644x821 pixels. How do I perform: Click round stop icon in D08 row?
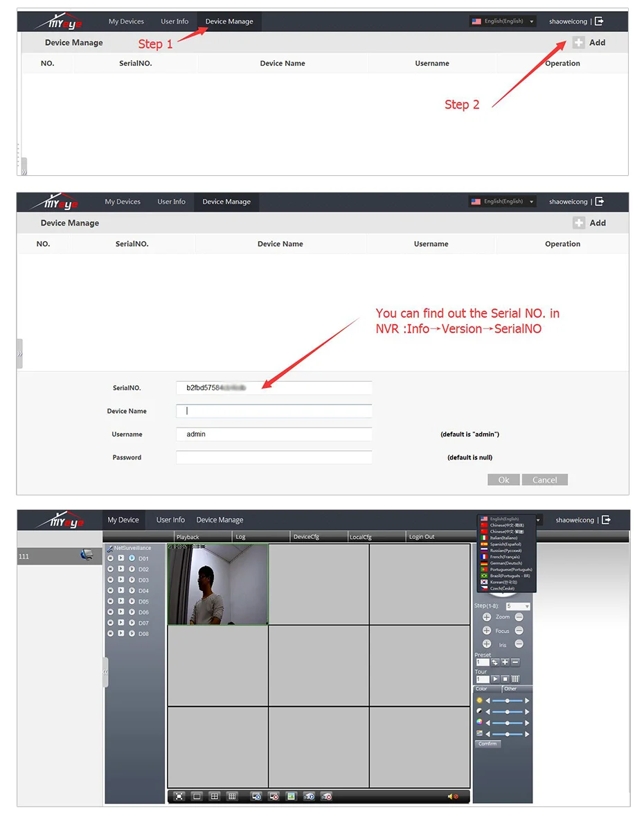110,633
